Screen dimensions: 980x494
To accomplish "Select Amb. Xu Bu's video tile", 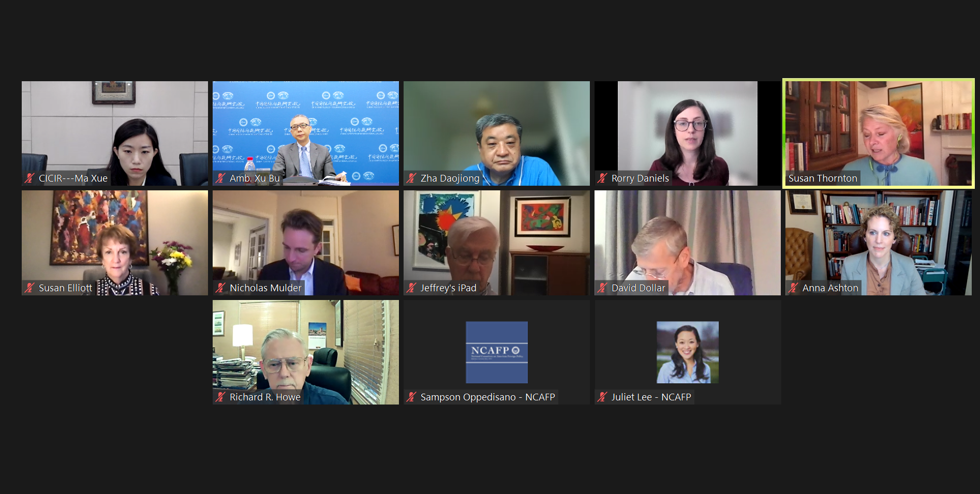I will coord(306,133).
